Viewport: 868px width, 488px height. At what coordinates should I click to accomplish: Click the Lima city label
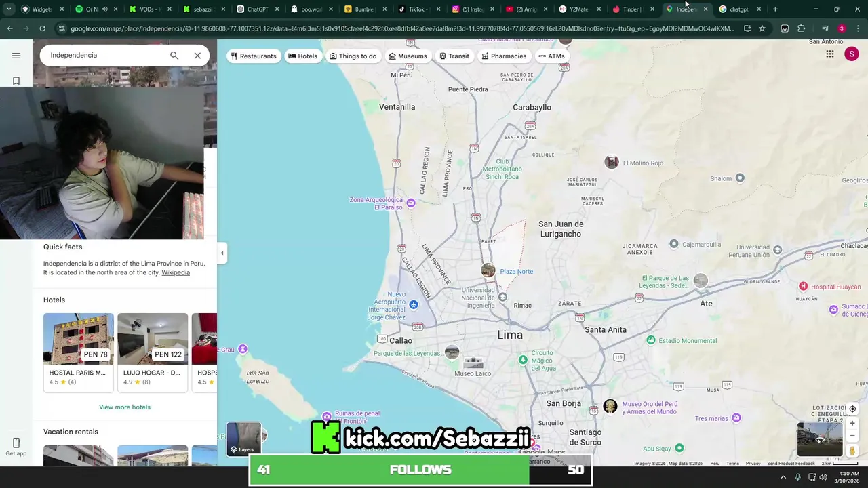[510, 335]
